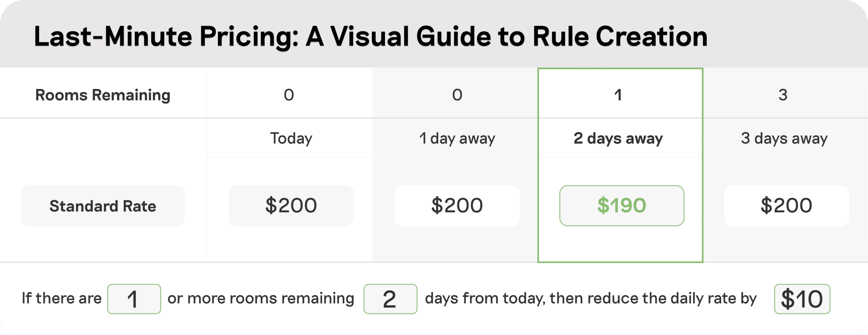This screenshot has width=868, height=335.
Task: Click 'then reduce the daily rate by' text
Action: (x=653, y=298)
